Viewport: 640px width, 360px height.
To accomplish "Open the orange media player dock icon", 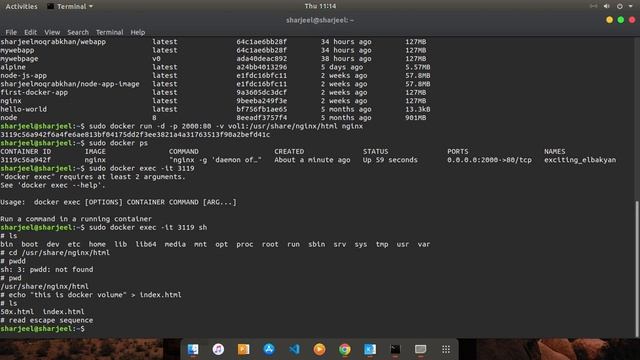I will pyautogui.click(x=319, y=349).
